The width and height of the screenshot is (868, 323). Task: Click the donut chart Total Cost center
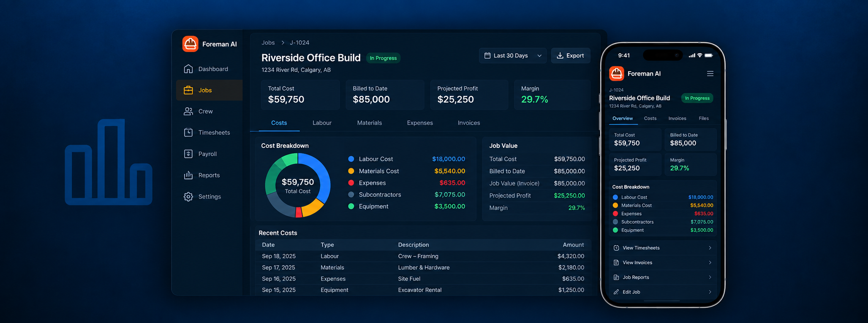tap(298, 185)
